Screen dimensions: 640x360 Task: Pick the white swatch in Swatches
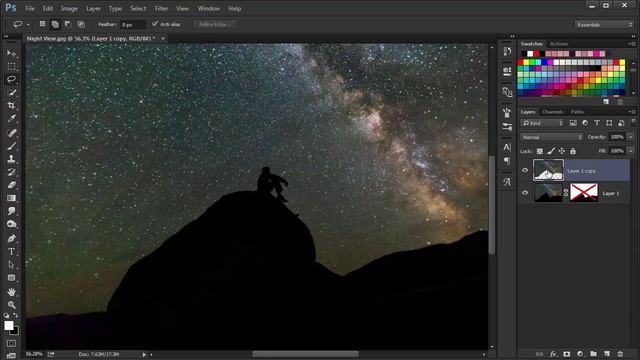[x=530, y=53]
